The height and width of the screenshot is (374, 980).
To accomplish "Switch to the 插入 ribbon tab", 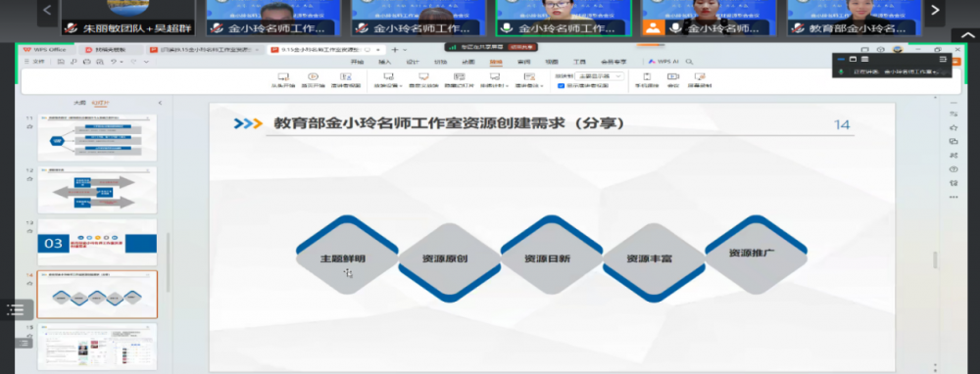I will 384,62.
